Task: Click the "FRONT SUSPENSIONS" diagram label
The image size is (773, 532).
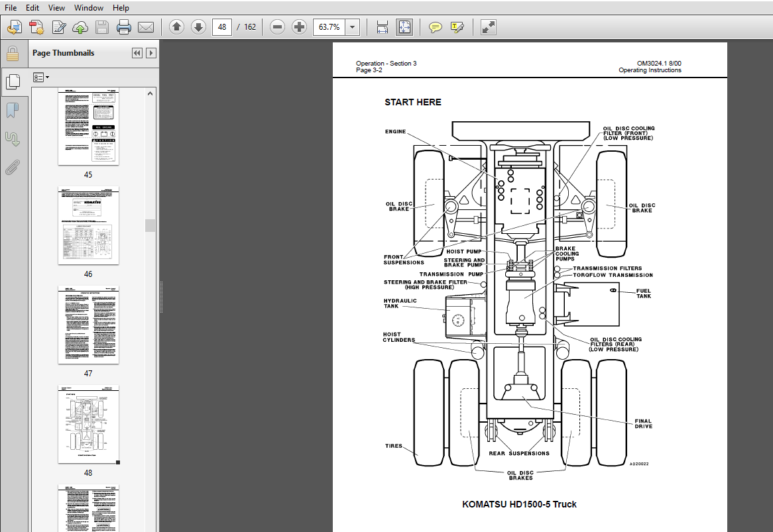Action: 404,260
